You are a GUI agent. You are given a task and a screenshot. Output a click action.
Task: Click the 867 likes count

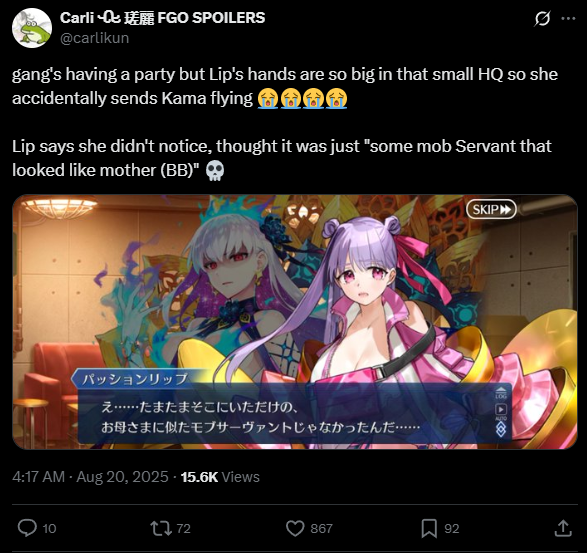[321, 528]
